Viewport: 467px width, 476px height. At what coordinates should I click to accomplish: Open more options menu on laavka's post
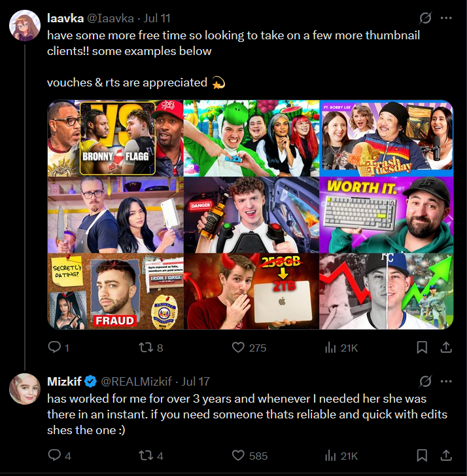pos(446,18)
